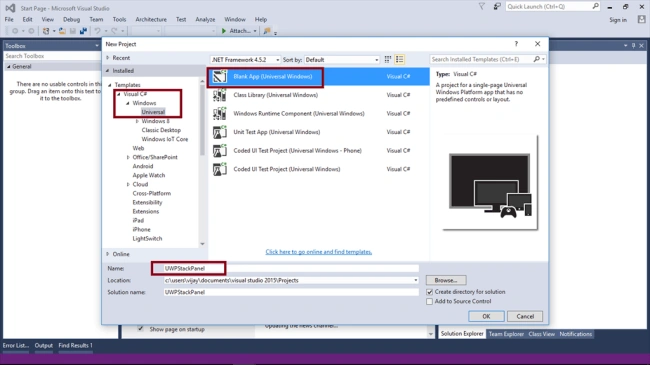Click the Quick Launch search magnifier icon

click(x=595, y=6)
